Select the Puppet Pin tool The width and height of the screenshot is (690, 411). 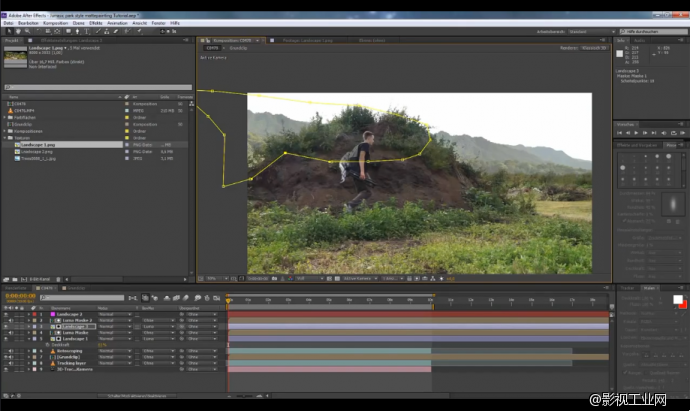click(x=139, y=31)
